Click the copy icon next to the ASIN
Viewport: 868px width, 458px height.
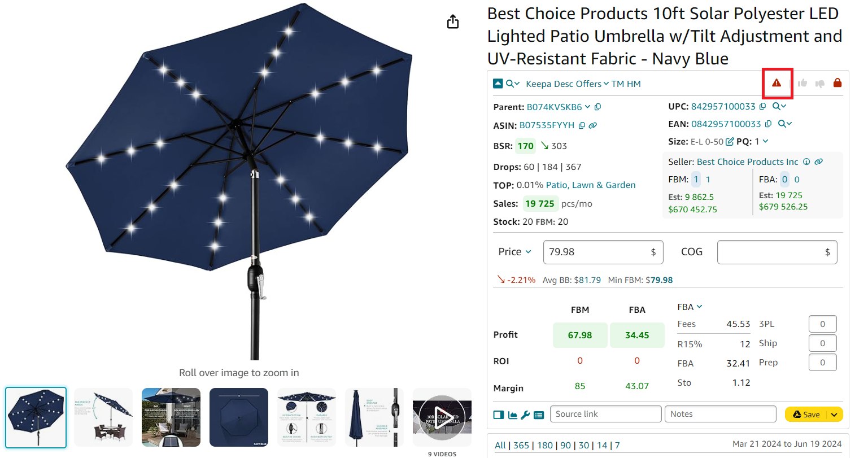pos(582,125)
